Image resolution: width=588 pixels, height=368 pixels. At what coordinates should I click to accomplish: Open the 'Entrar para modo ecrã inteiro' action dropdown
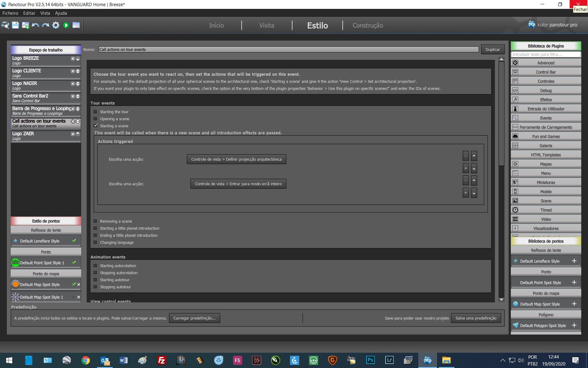click(238, 184)
